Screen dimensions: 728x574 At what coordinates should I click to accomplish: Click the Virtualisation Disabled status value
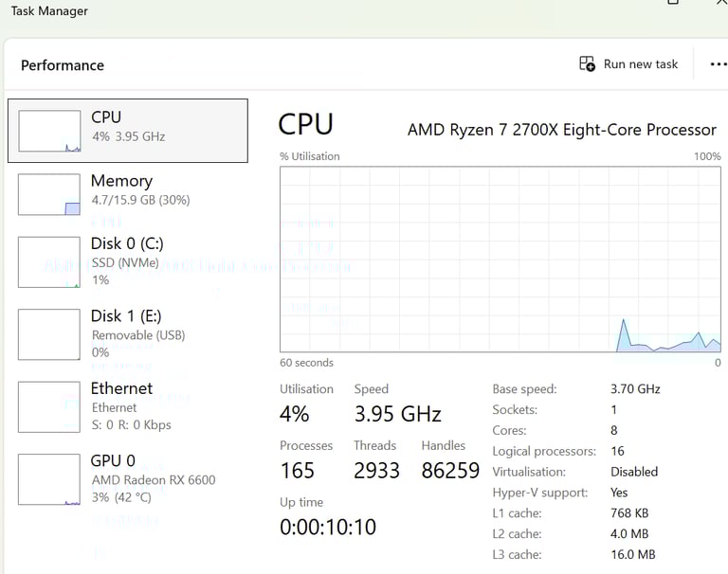tap(634, 472)
